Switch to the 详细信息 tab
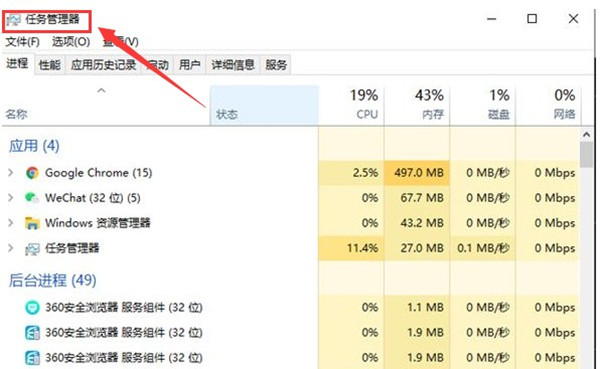Screen dimensions: 600x369 233,65
